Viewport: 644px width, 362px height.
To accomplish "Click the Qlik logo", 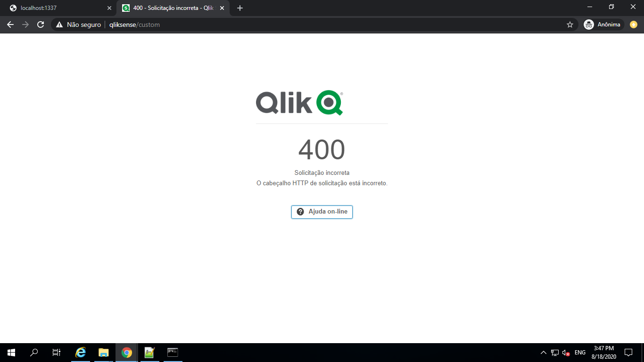I will [x=299, y=103].
